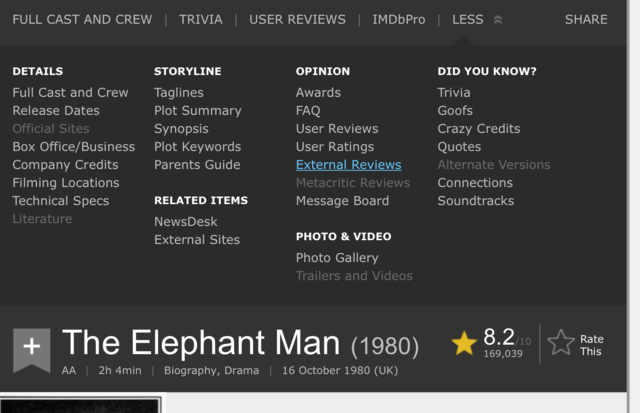Open the Parents Guide
Image resolution: width=640 pixels, height=413 pixels.
[x=197, y=165]
